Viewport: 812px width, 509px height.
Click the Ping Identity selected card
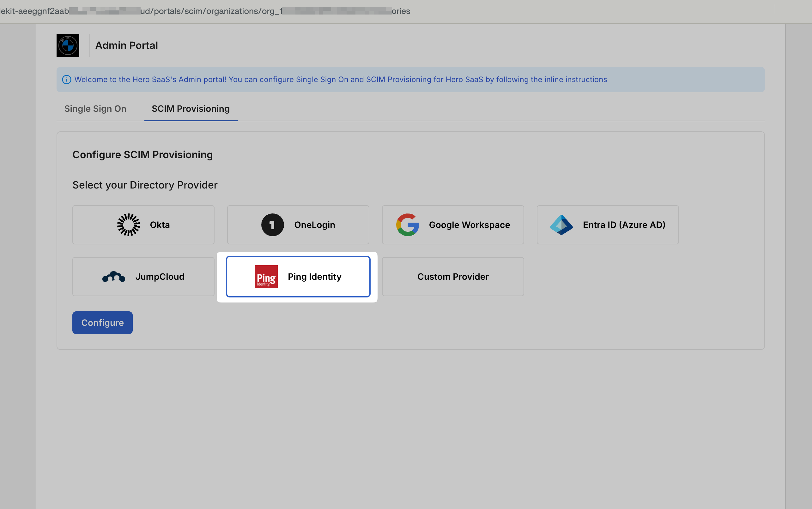[298, 276]
